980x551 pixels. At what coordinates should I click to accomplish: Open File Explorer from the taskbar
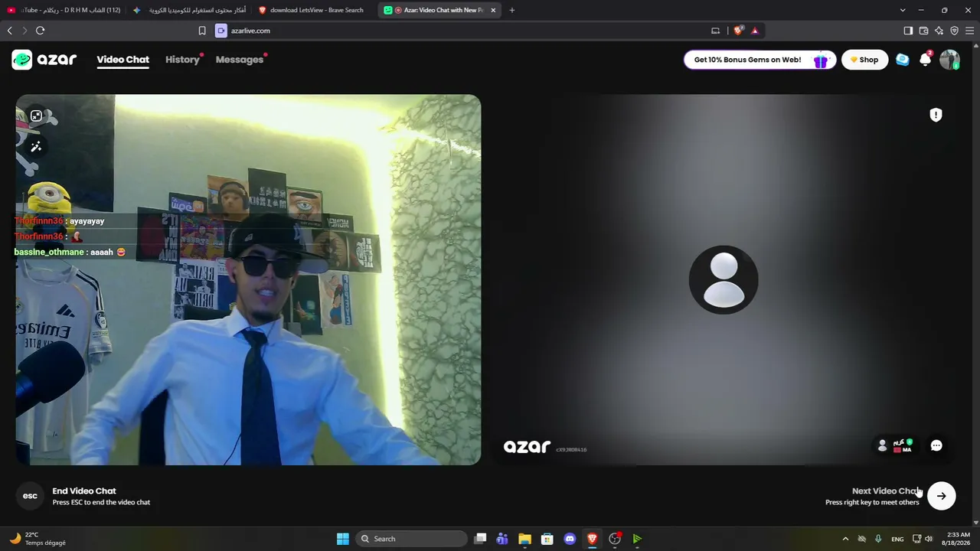click(x=524, y=539)
